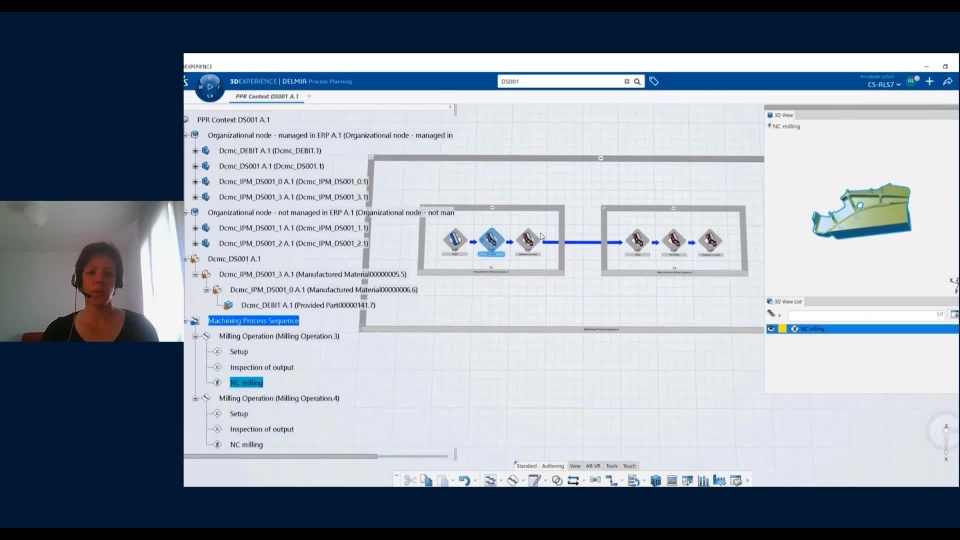Image resolution: width=960 pixels, height=540 pixels.
Task: Expand Dcmc_IPM_DS001_0 A.1 (Dcmc_IPM_DS001_0.1) node
Action: 195,181
